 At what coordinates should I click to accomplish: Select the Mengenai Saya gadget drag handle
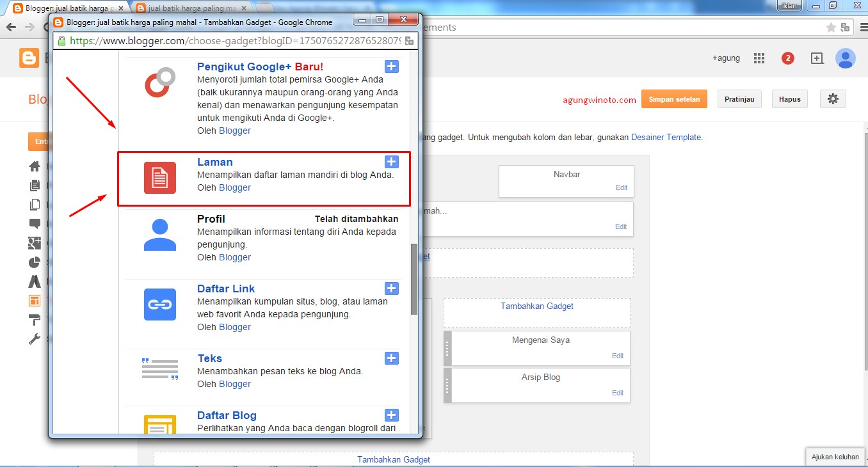447,347
